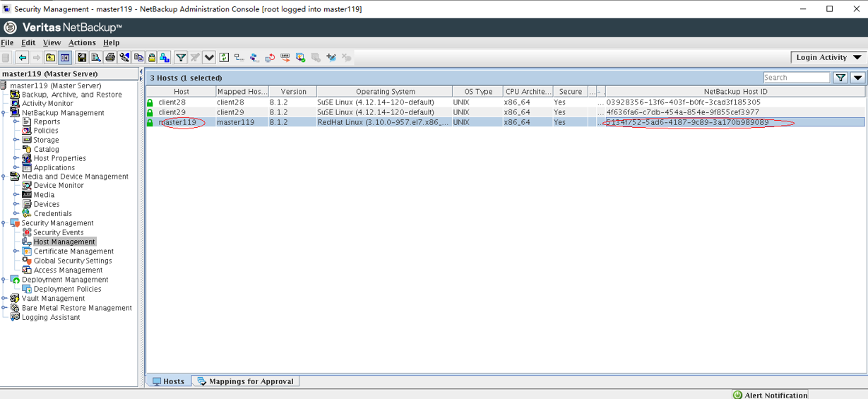Image resolution: width=868 pixels, height=399 pixels.
Task: Click the funnel filter icon in toolbar
Action: [181, 58]
